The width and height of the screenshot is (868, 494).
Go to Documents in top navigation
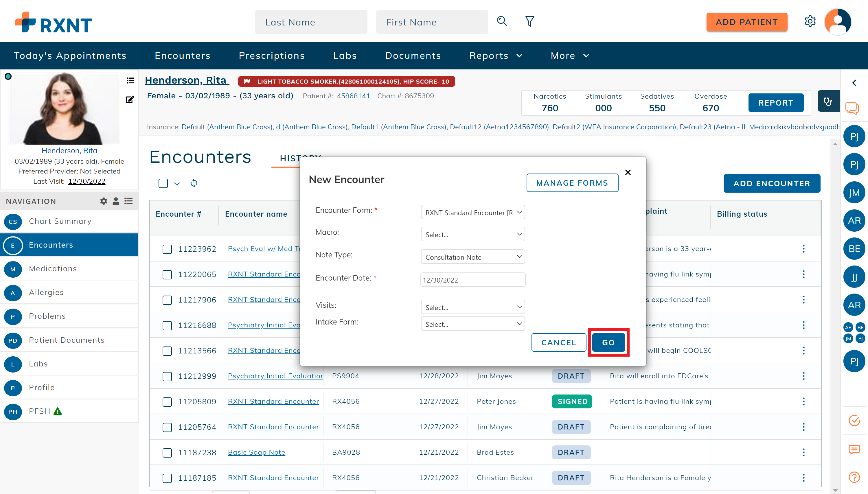click(413, 55)
